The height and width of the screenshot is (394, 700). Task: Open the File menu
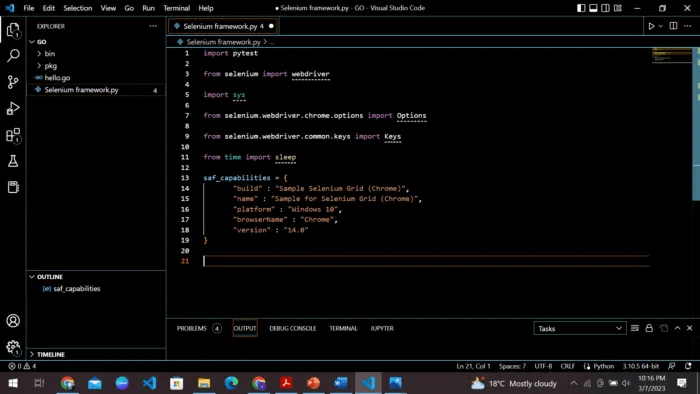pos(29,8)
